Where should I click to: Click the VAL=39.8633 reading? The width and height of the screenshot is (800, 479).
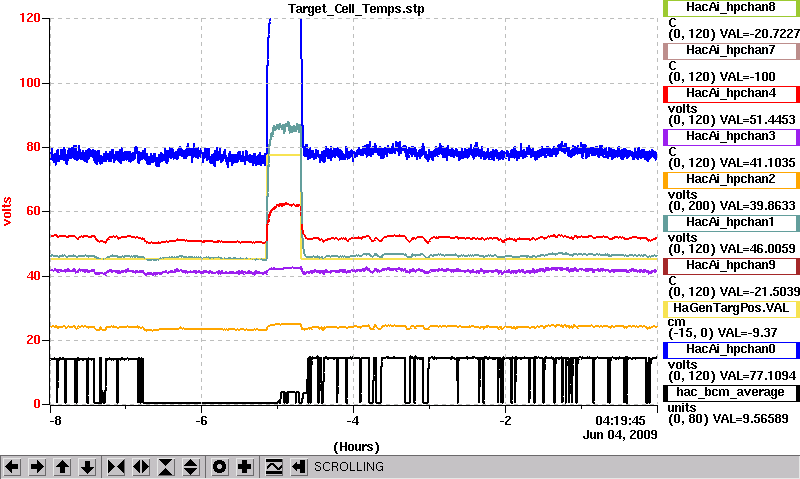(x=757, y=206)
